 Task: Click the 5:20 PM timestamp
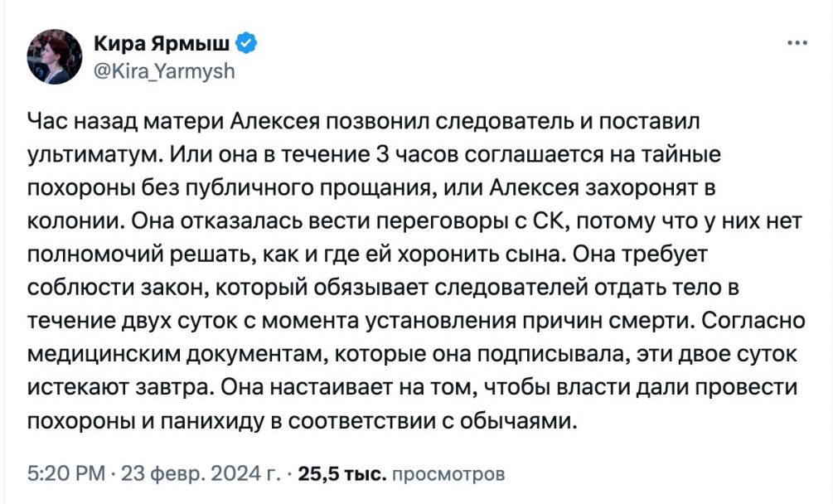[66, 475]
